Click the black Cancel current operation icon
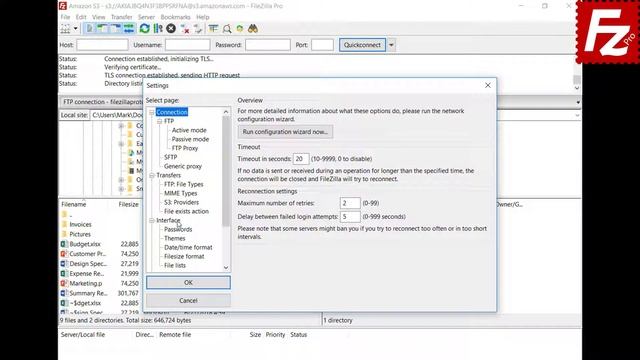 [171, 29]
